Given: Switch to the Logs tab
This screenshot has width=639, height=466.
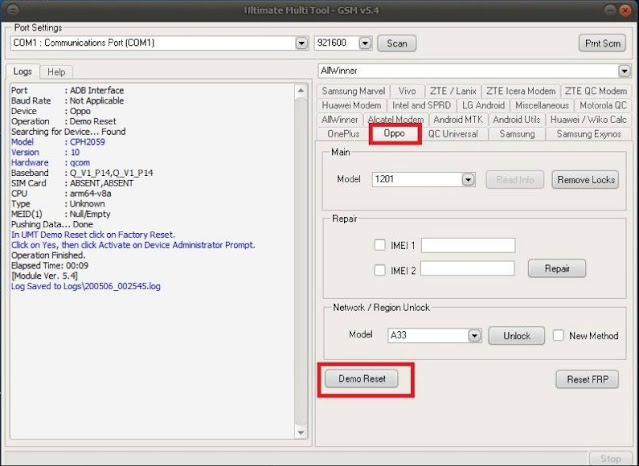Looking at the screenshot, I should coord(22,72).
